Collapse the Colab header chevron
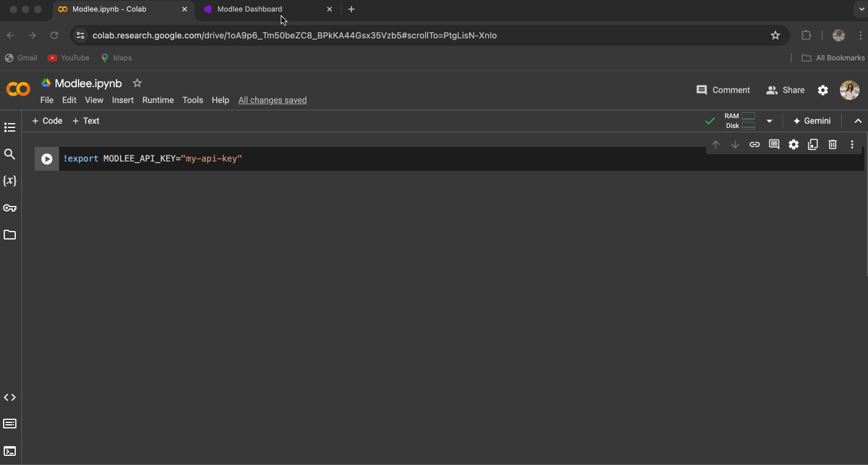The image size is (868, 465). point(858,121)
